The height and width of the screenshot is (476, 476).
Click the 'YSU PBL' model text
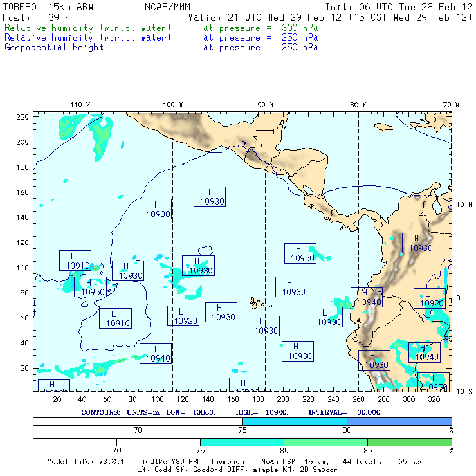click(186, 462)
